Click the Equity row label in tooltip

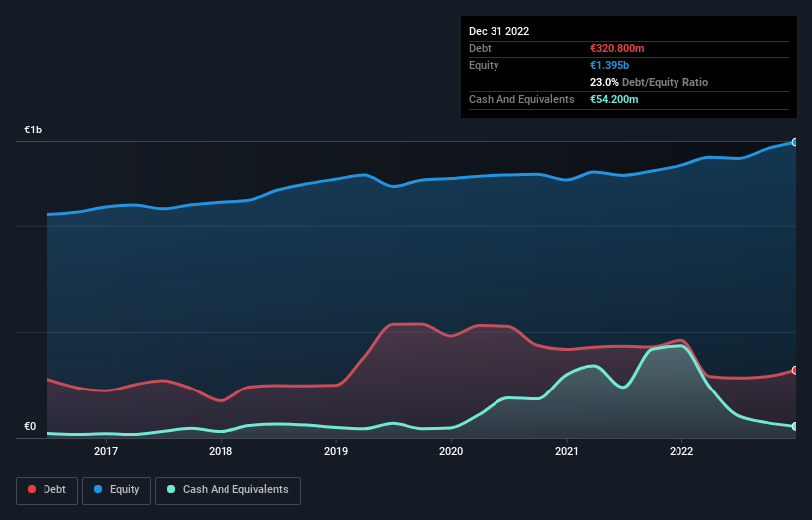point(484,65)
